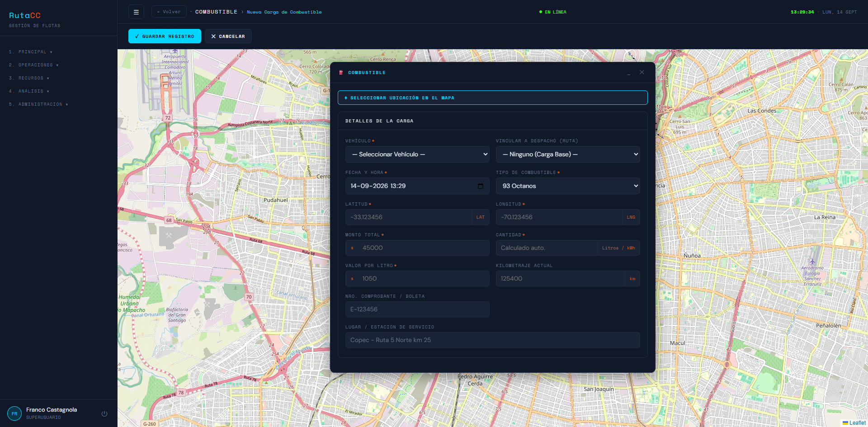The width and height of the screenshot is (868, 427).
Task: Expand the Recursos menu
Action: point(29,78)
